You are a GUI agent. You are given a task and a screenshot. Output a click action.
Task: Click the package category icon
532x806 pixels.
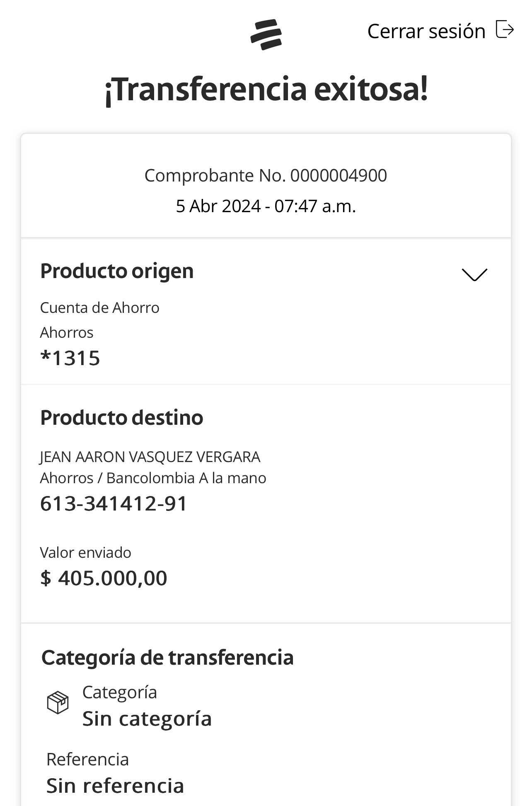pos(58,702)
